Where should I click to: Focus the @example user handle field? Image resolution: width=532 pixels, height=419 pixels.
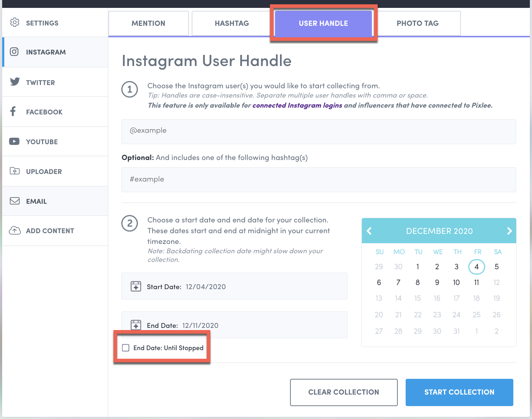318,131
